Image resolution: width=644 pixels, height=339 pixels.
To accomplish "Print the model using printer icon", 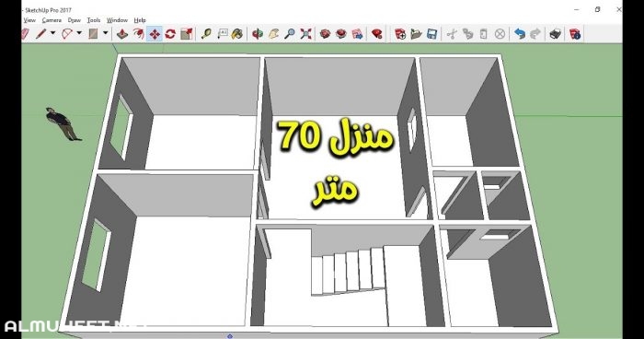I will tap(555, 34).
